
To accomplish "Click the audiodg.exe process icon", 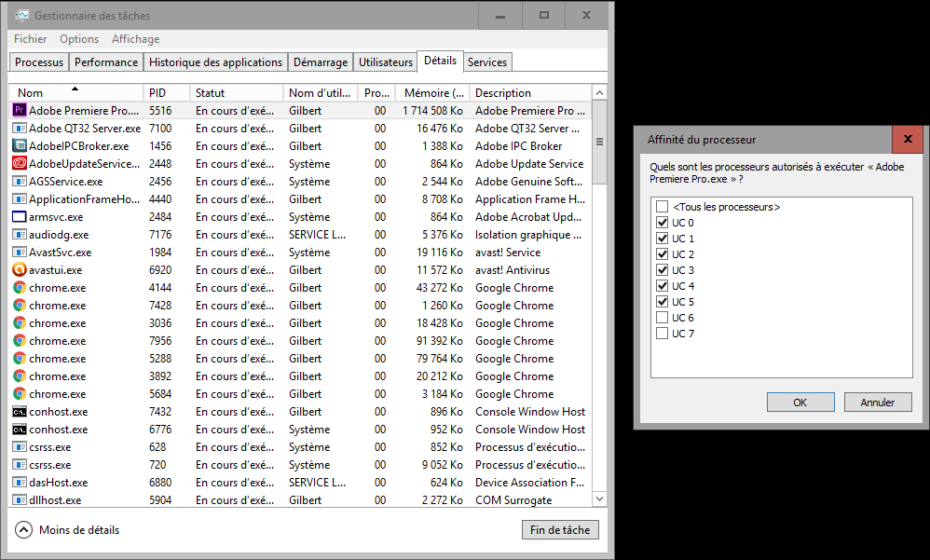I will 20,235.
